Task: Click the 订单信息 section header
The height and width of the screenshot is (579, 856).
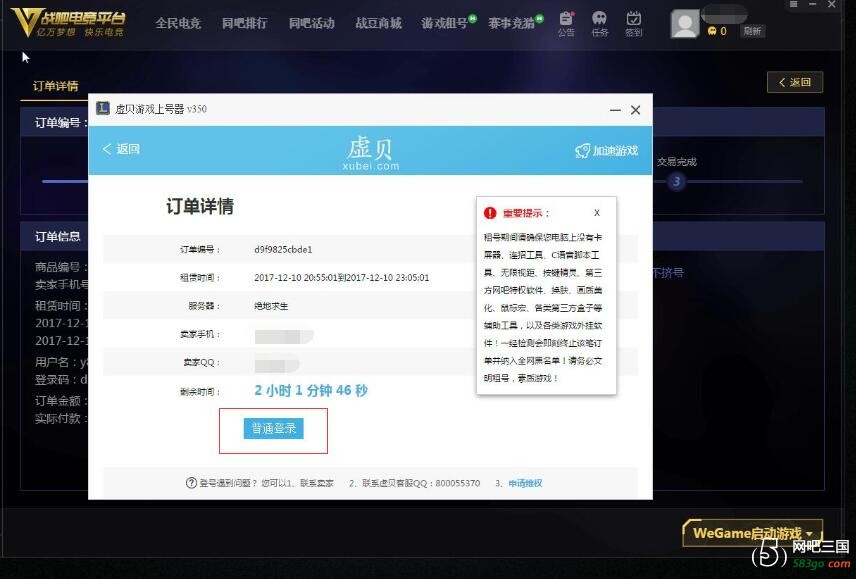Action: pos(58,236)
